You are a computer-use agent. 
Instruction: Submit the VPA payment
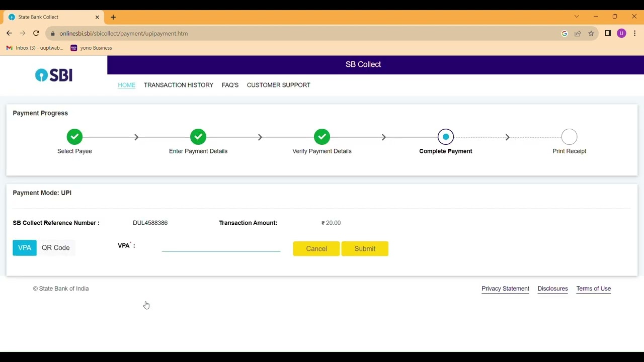pyautogui.click(x=365, y=249)
